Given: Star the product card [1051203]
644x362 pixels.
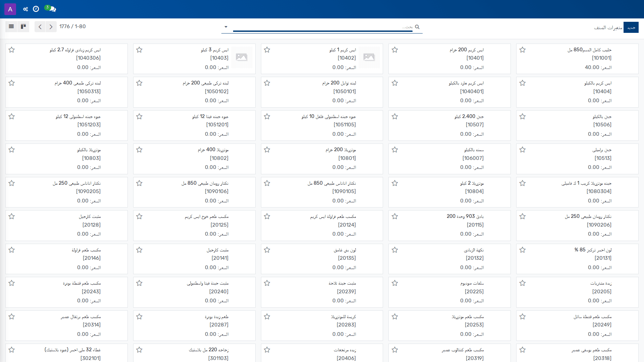Looking at the screenshot, I should point(12,117).
